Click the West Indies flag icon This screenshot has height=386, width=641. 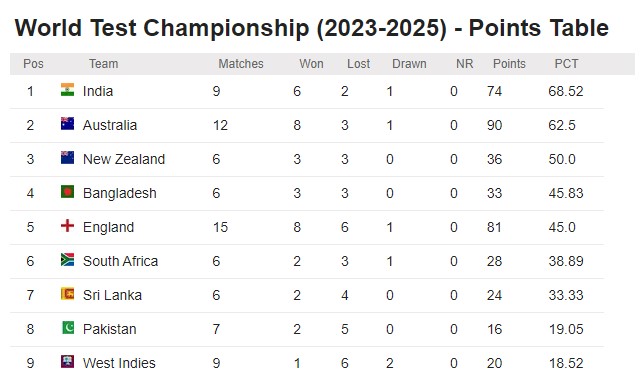(67, 361)
